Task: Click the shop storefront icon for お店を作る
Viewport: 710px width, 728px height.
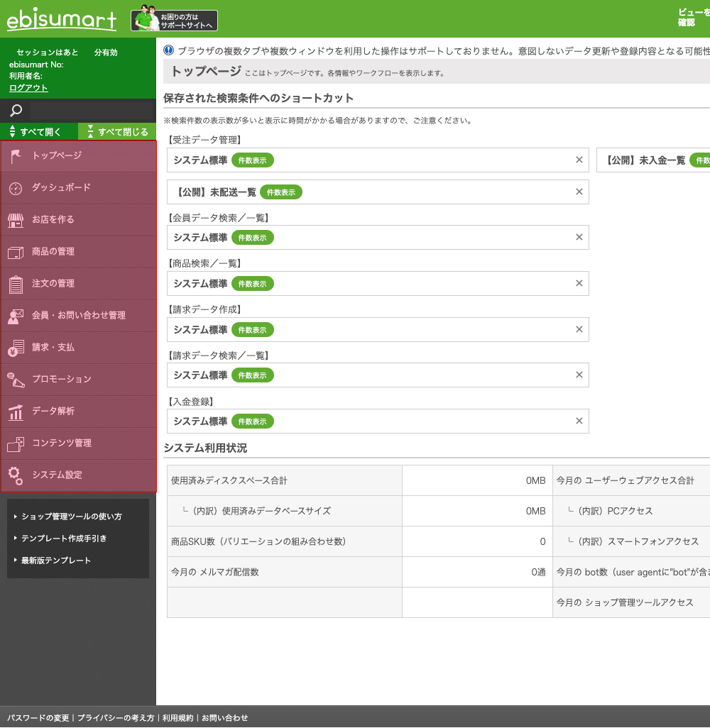Action: [x=16, y=220]
